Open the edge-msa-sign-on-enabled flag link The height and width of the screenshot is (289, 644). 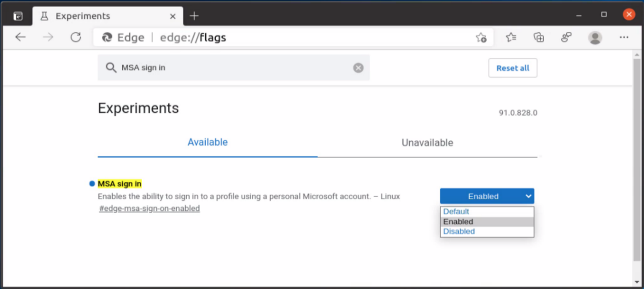coord(149,208)
